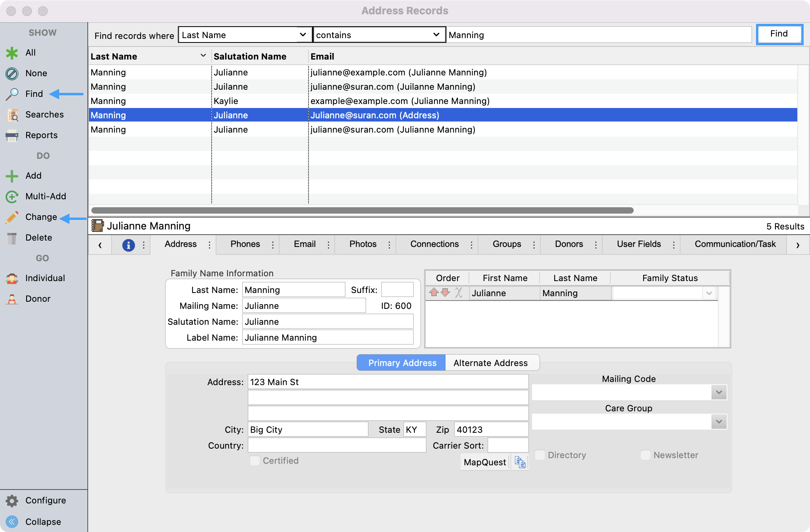Open MapQuest for this address
The height and width of the screenshot is (532, 810).
click(x=484, y=462)
